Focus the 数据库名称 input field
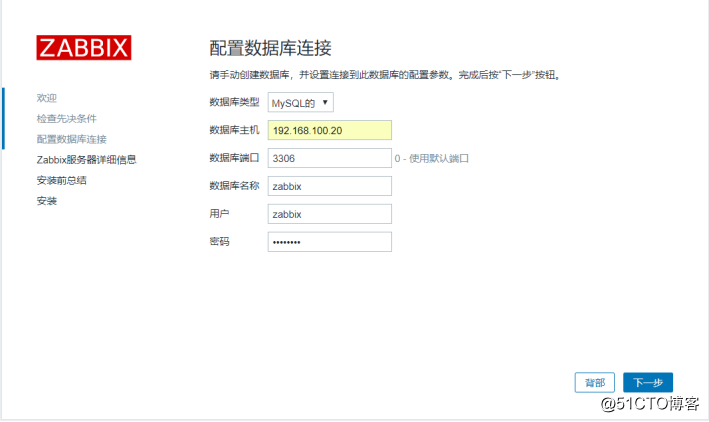This screenshot has height=422, width=709. click(x=330, y=186)
